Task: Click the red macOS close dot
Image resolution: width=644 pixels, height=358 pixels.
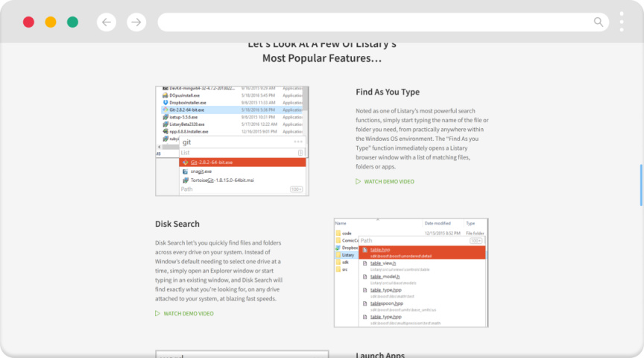Action: coord(28,22)
